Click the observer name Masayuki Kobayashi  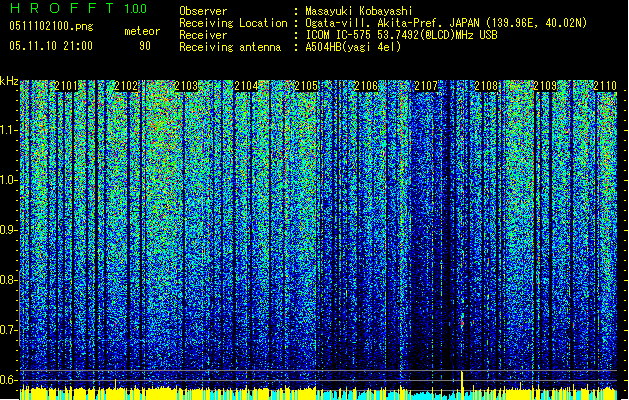point(362,10)
